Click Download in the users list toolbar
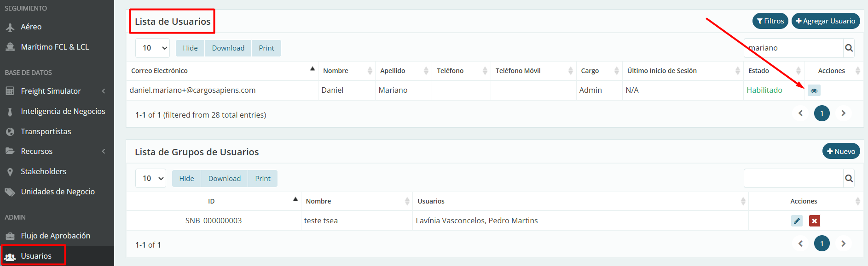 (x=228, y=48)
